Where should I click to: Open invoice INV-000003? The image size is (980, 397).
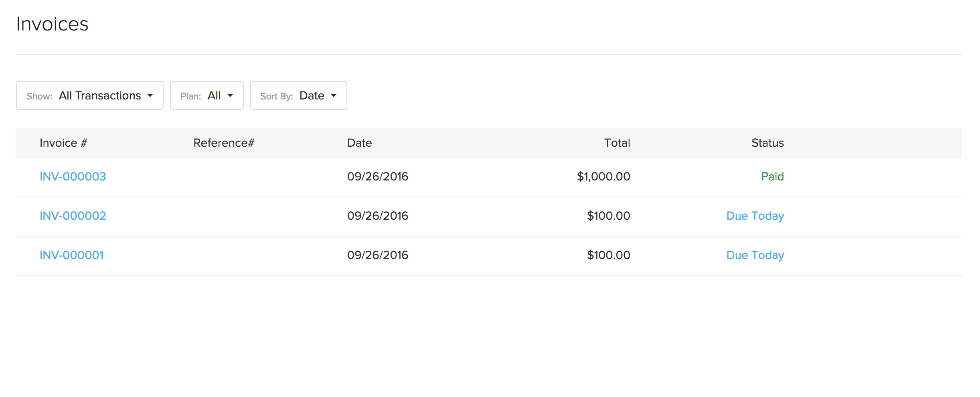73,176
